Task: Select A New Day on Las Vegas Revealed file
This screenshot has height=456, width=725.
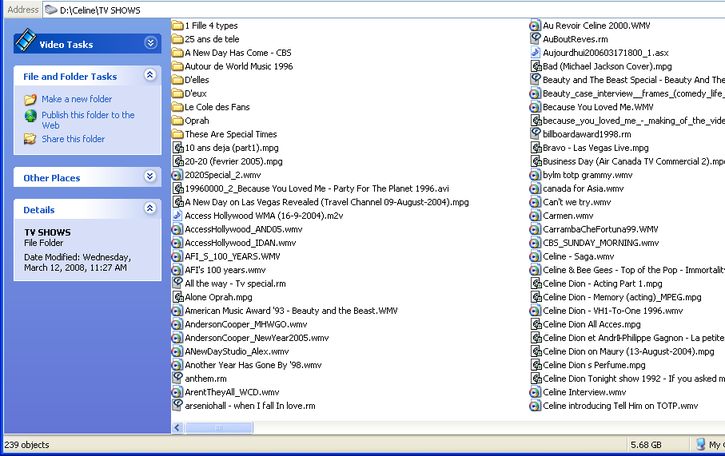Action: click(326, 202)
